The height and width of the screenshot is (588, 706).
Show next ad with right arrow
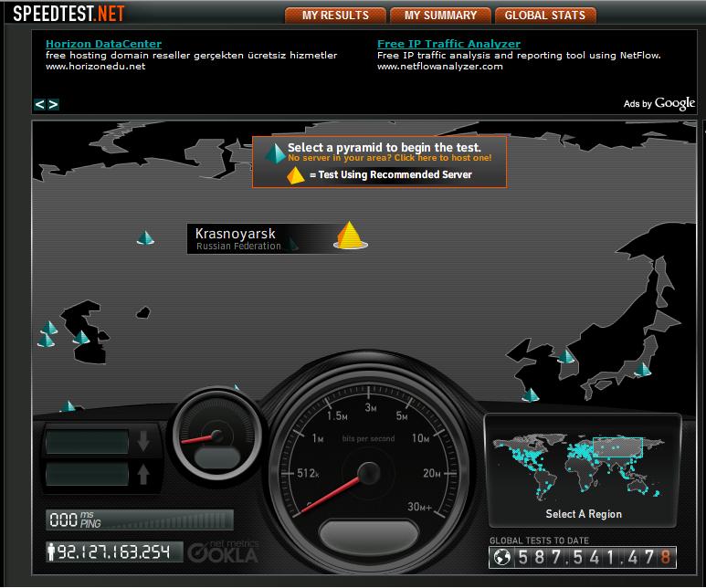coord(53,104)
